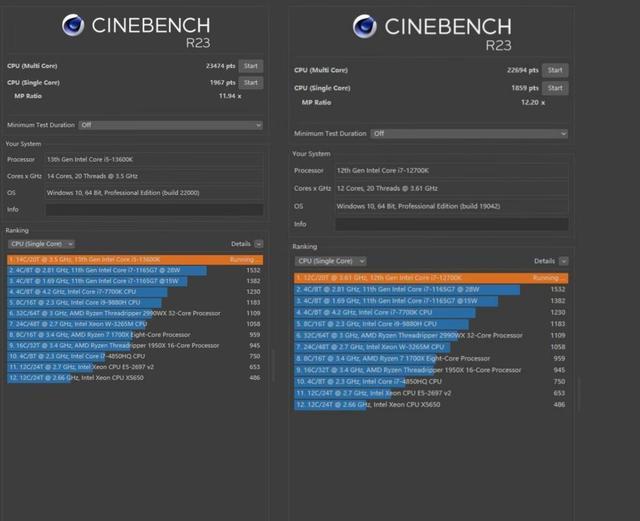Start Single Core test in left Cinebench window

pos(251,83)
